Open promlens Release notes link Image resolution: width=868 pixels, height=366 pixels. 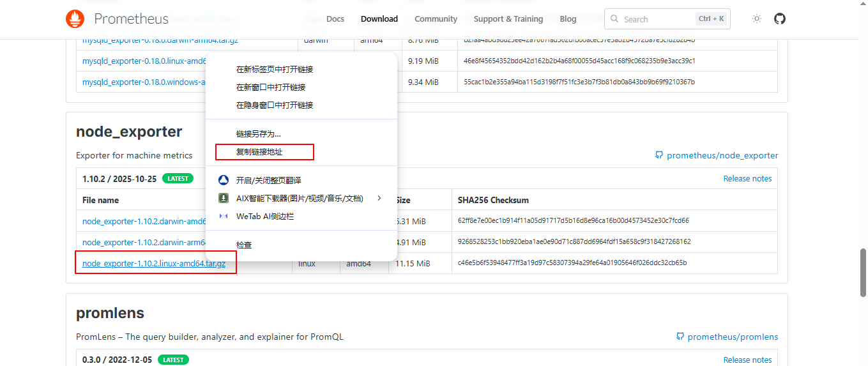(747, 360)
